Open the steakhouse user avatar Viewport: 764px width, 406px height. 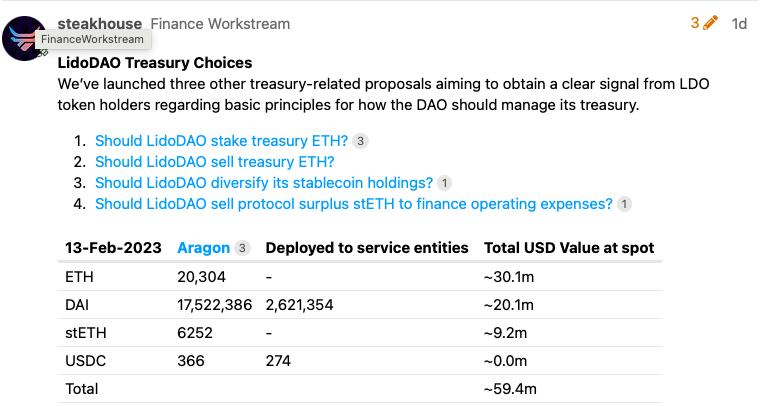tap(22, 39)
